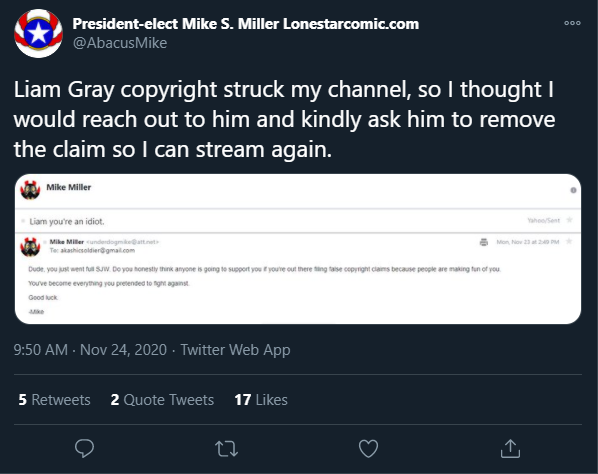Share this tweet

pyautogui.click(x=510, y=448)
